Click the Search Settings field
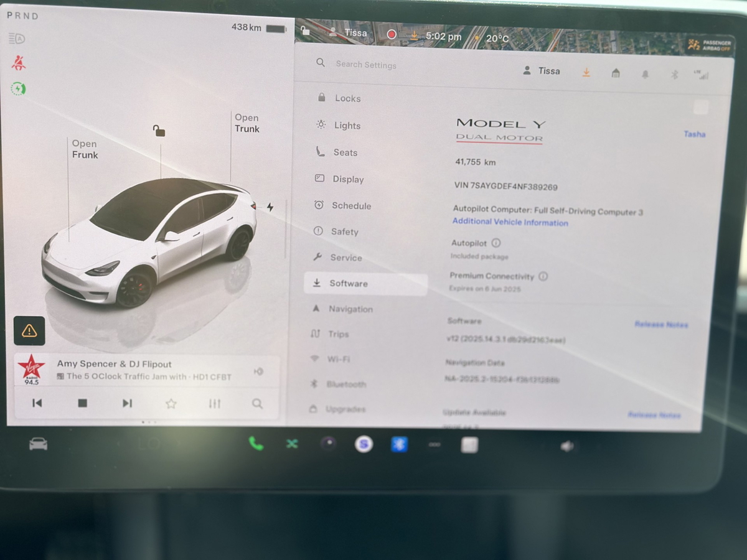The width and height of the screenshot is (747, 560). [366, 64]
